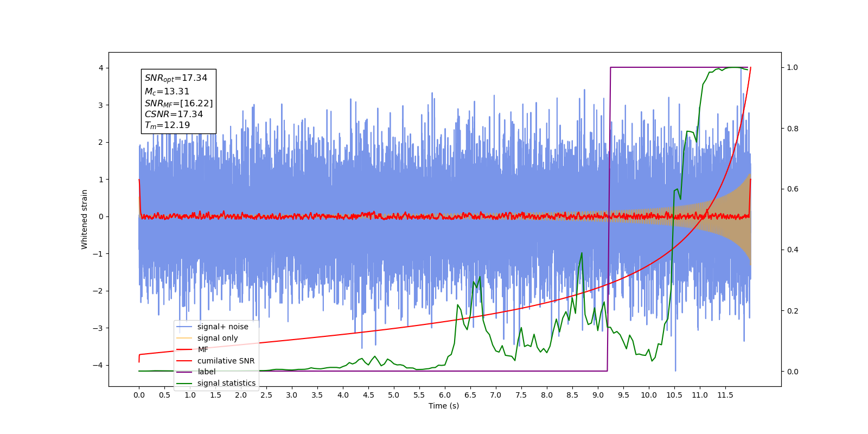Click the SNRMF=[16.22] annotation text
Screen dimensions: 868x434
point(178,103)
